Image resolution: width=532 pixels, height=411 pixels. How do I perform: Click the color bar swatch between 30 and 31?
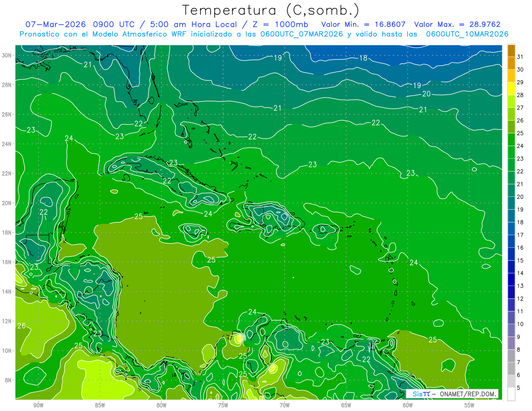[511, 63]
